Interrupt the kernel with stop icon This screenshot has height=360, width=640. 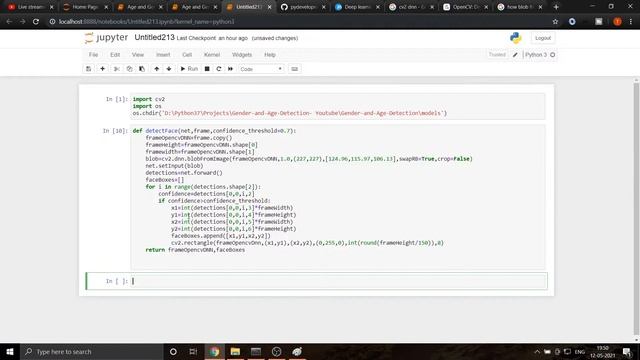click(207, 69)
